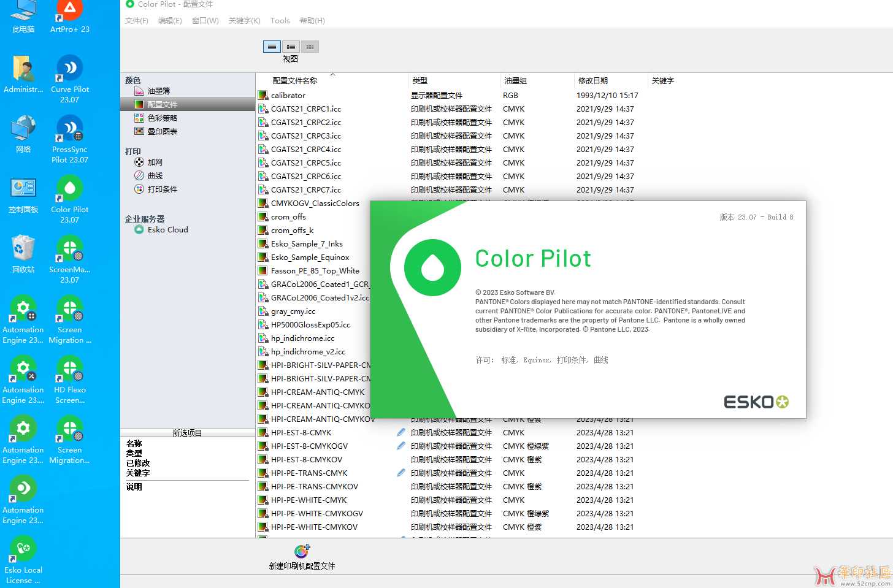
Task: Open Screening (加网) under Print section
Action: 155,162
